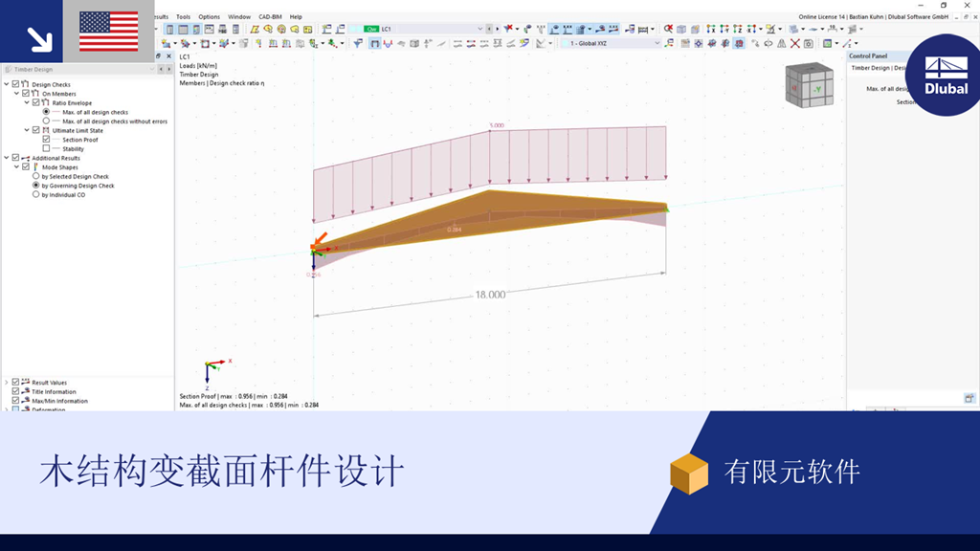Click the Control Panel title header
The width and height of the screenshot is (980, 551).
[x=867, y=55]
